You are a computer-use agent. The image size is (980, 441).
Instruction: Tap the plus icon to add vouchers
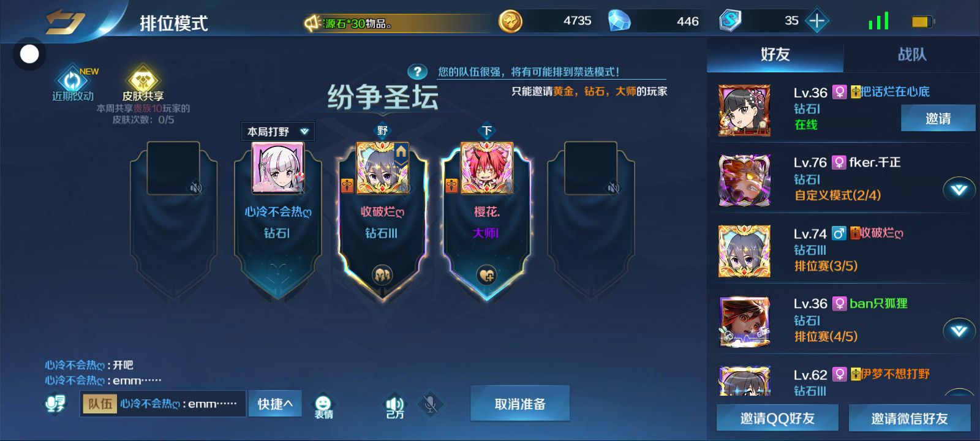(x=816, y=21)
